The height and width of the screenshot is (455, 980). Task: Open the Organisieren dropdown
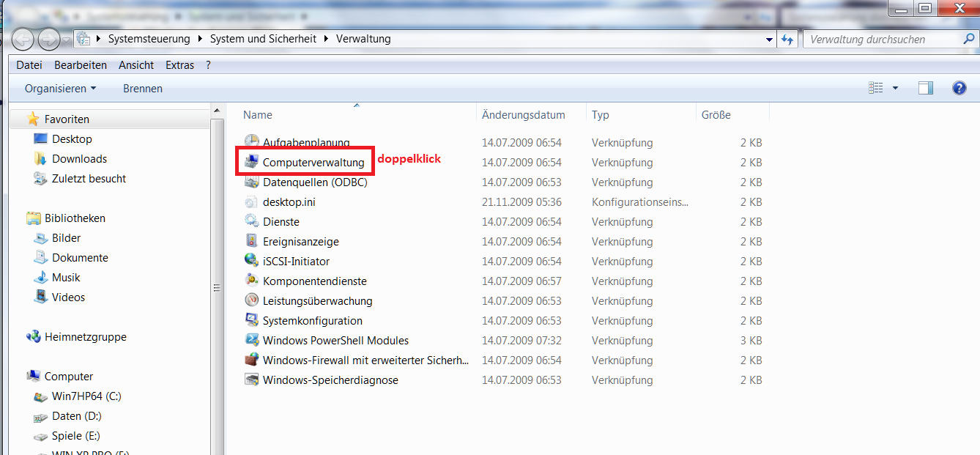point(60,88)
